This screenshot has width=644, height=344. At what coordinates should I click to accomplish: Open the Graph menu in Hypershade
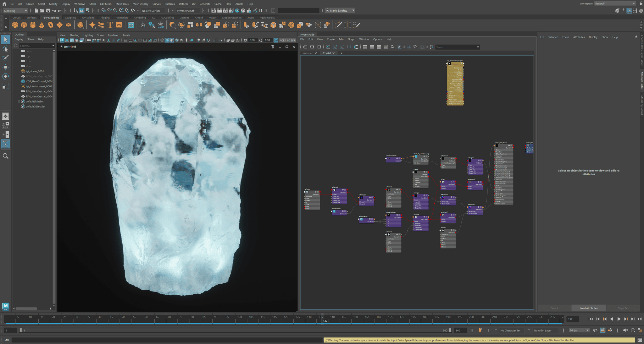[x=351, y=39]
